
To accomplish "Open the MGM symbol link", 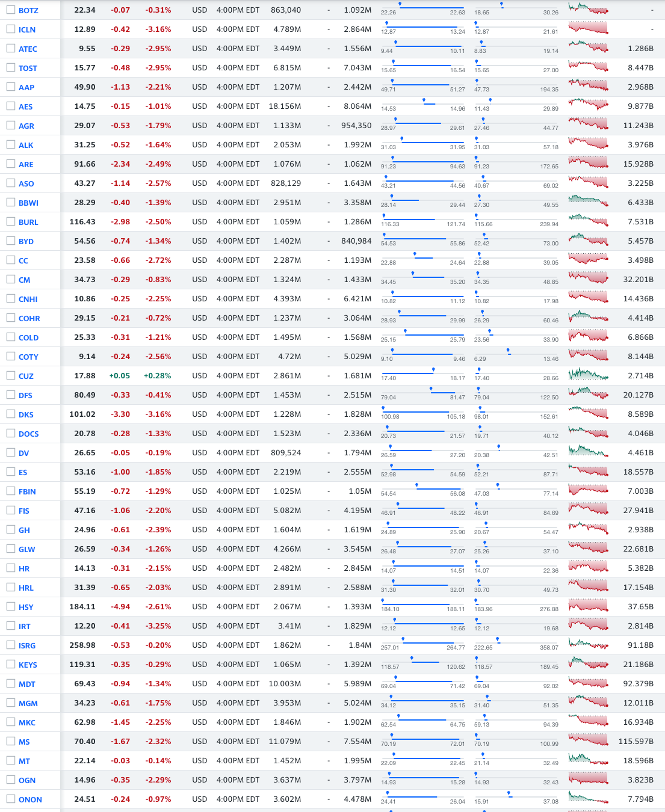I will coord(28,704).
